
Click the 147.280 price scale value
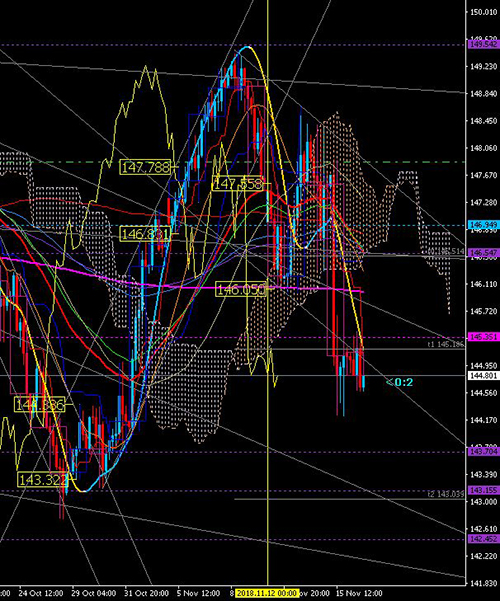(x=484, y=202)
